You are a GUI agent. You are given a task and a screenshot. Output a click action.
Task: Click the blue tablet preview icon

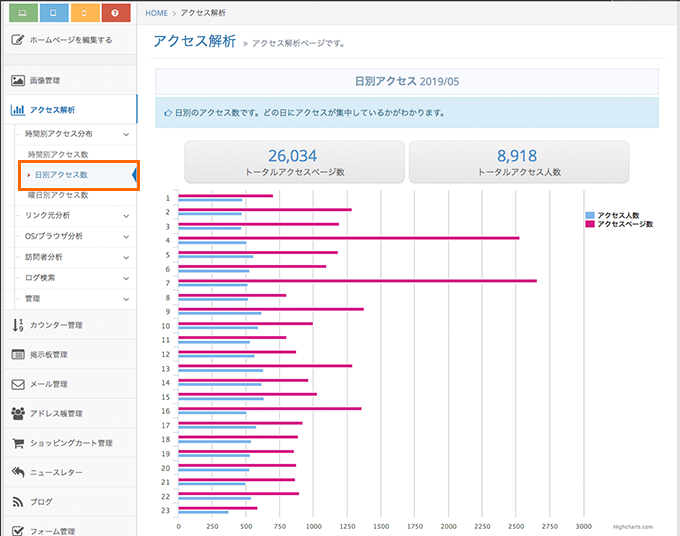coord(54,13)
